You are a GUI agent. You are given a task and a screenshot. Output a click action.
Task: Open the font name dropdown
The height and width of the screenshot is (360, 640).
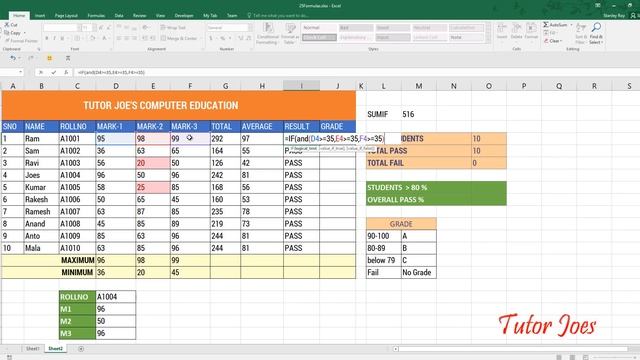[80, 28]
